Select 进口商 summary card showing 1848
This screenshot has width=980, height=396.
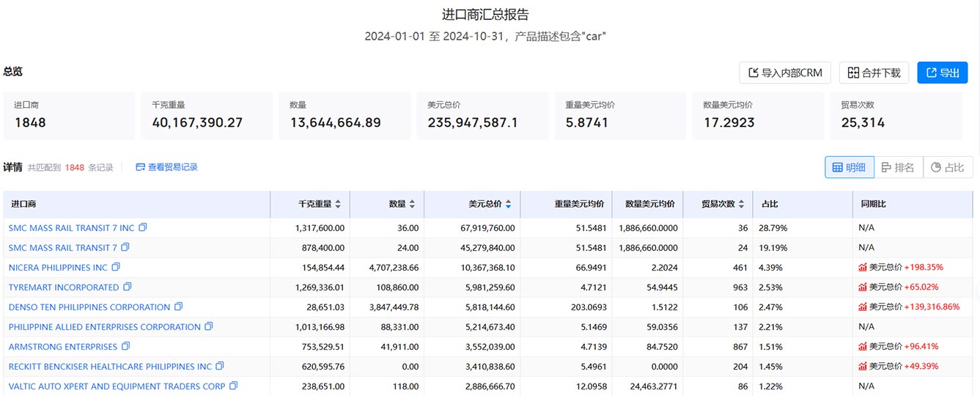[69, 116]
